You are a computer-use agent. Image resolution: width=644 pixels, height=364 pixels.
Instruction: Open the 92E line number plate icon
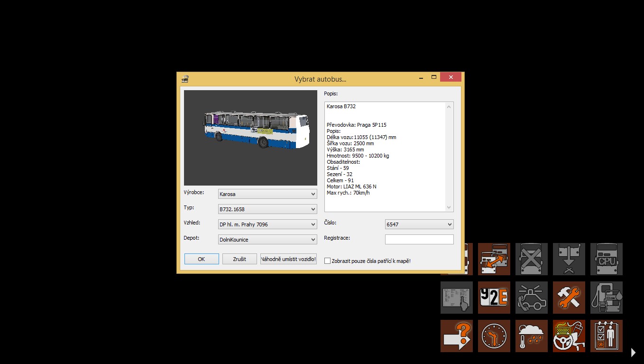pos(494,298)
